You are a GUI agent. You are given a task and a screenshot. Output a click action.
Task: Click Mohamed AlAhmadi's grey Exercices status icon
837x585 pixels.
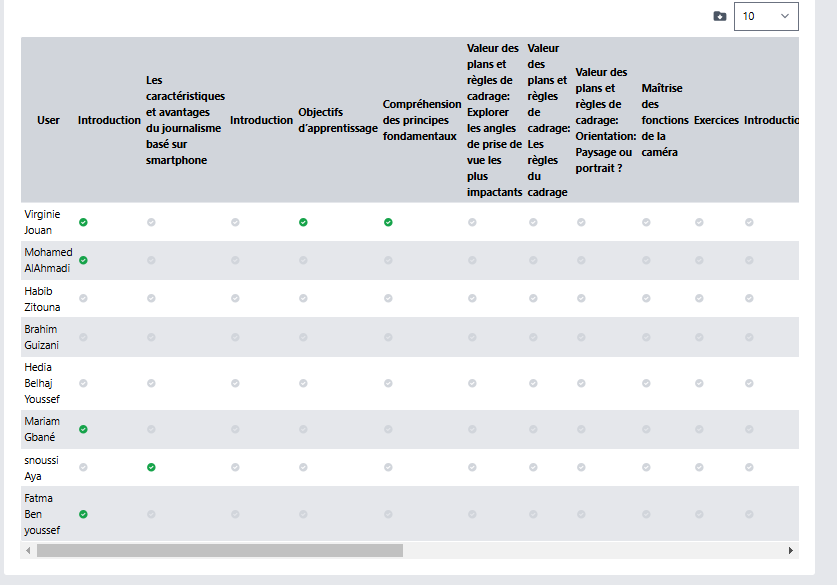click(x=699, y=260)
